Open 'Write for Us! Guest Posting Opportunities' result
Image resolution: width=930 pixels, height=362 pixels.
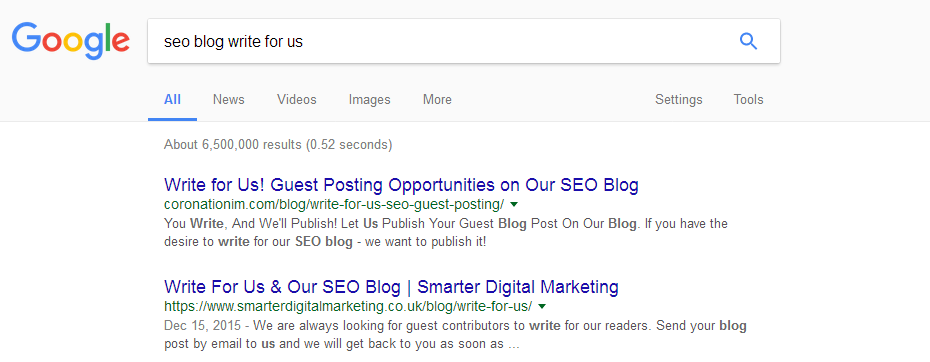click(x=402, y=185)
